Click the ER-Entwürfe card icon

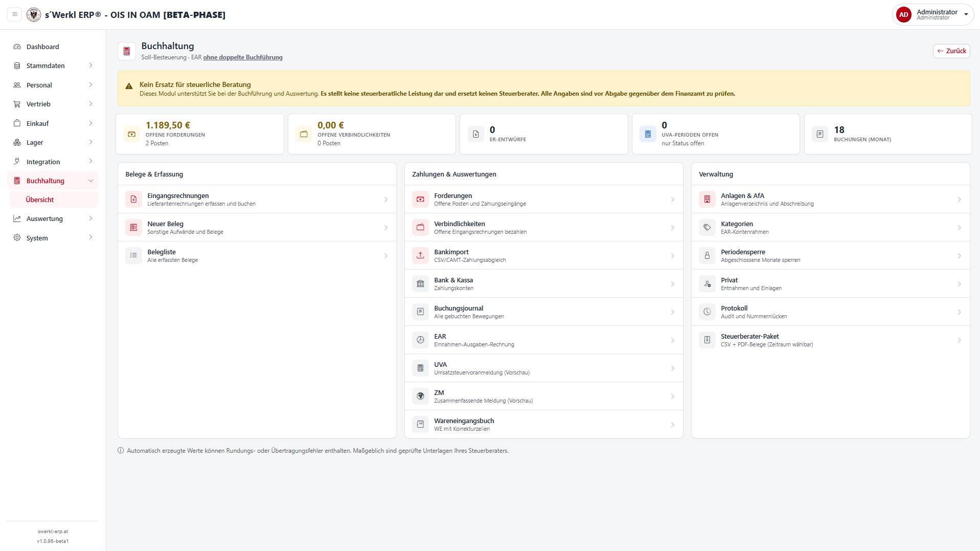click(475, 134)
